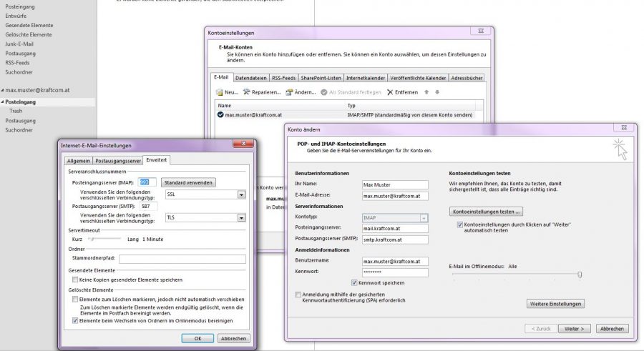Click the Stammordnerpfad input field
644x351 pixels.
(182, 259)
